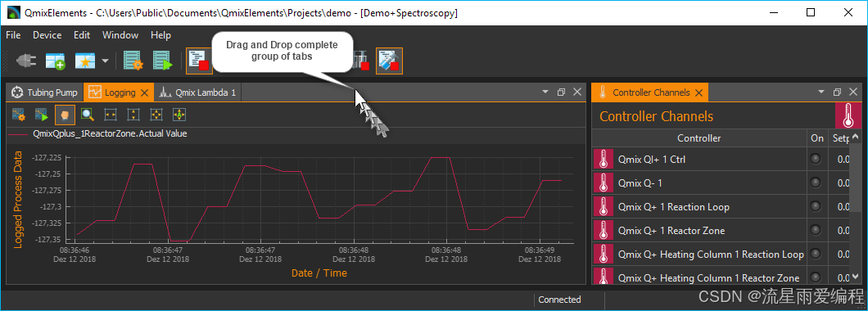Select the Qmix QI+ 1 Ctrl name

652,160
